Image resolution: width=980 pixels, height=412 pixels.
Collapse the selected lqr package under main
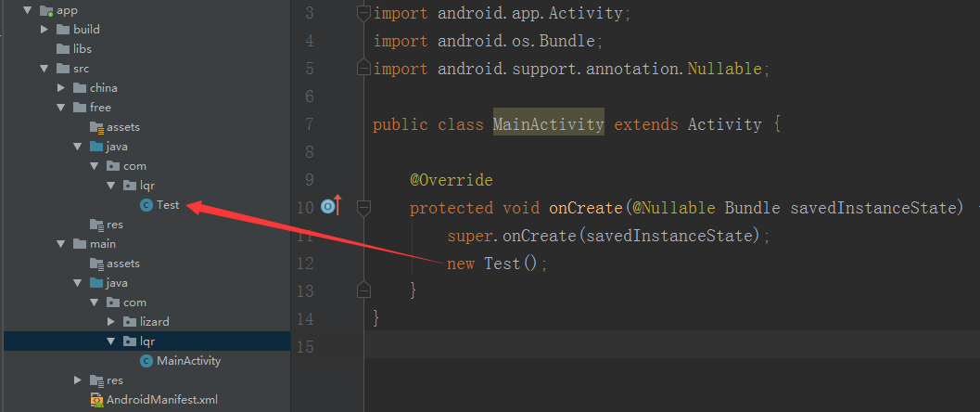click(110, 341)
